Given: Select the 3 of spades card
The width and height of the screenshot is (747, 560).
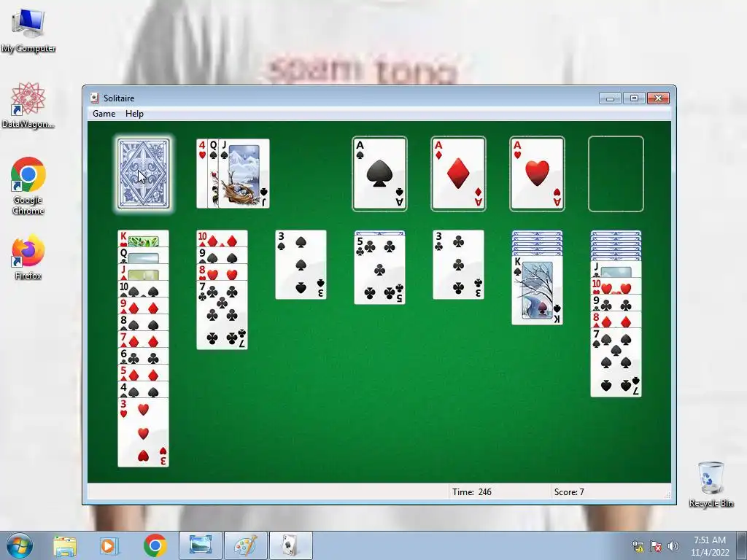Looking at the screenshot, I should (301, 265).
